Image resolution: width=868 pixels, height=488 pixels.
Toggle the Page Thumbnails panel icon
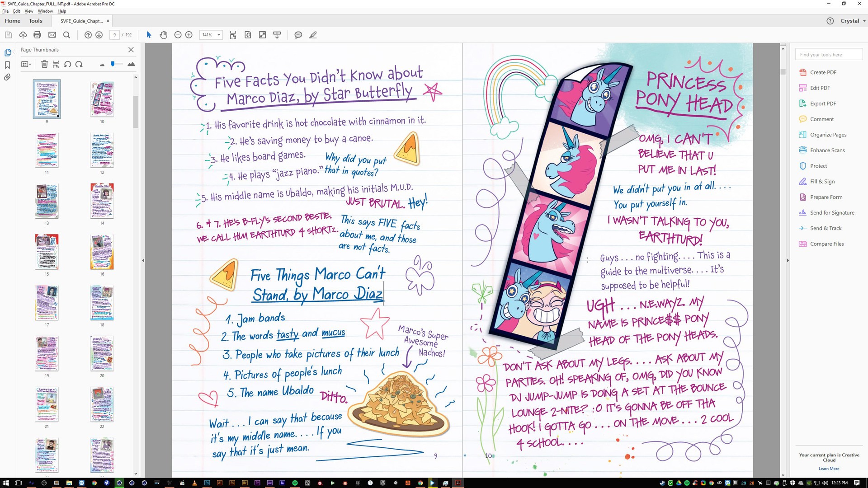[x=7, y=52]
